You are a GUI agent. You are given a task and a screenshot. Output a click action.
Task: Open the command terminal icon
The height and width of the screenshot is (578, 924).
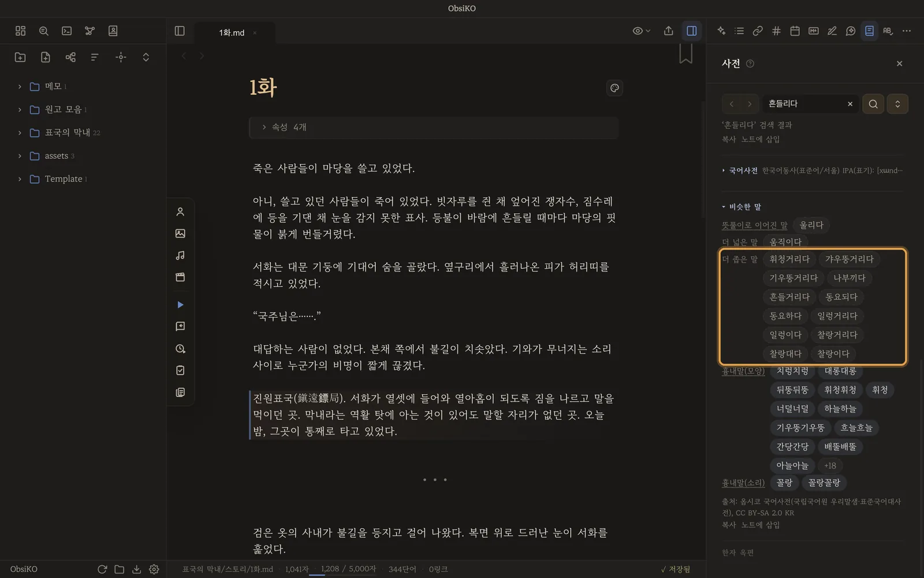(66, 31)
